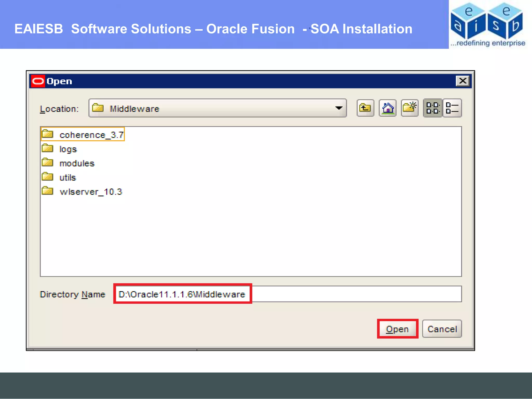Close the Open dialog window
The height and width of the screenshot is (399, 532).
[x=463, y=81]
